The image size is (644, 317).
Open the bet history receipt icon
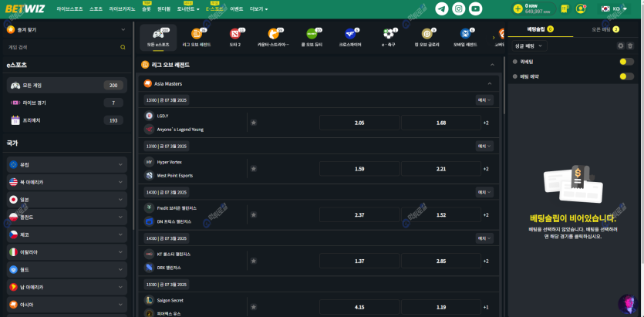[565, 8]
